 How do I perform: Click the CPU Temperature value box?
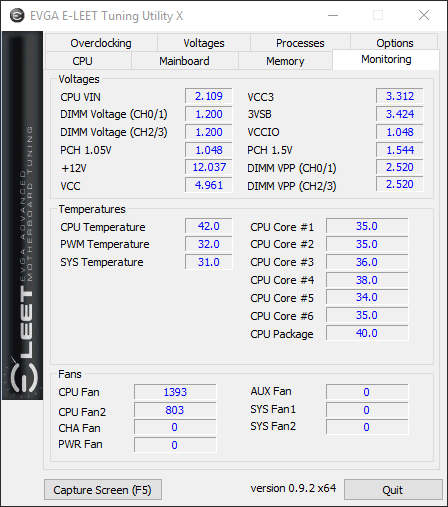(209, 226)
